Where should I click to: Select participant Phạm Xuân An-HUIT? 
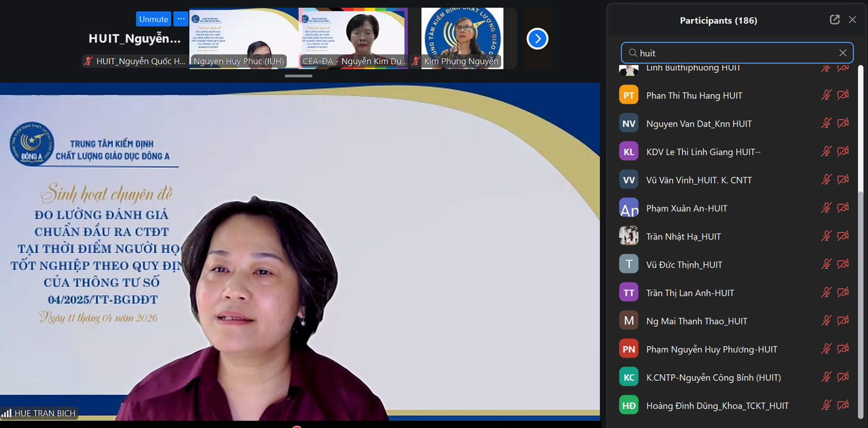coord(735,208)
